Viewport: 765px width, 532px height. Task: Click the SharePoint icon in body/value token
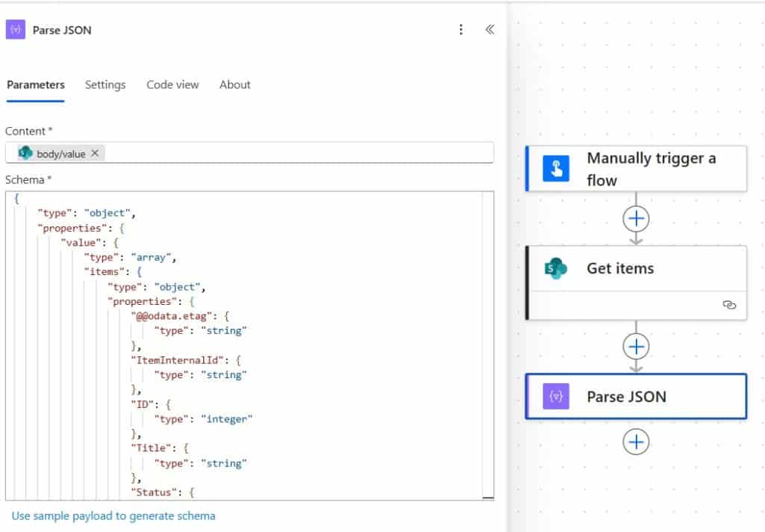pyautogui.click(x=25, y=153)
